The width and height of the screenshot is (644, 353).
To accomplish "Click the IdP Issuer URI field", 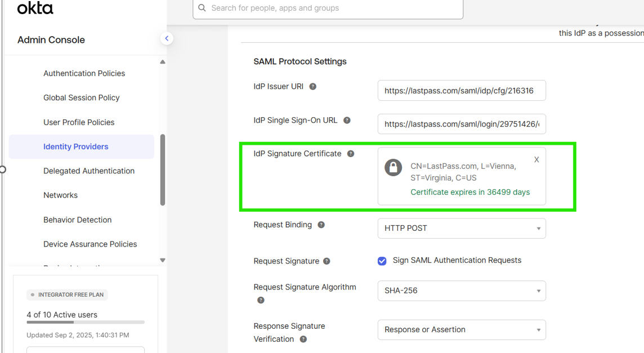I will tap(462, 91).
